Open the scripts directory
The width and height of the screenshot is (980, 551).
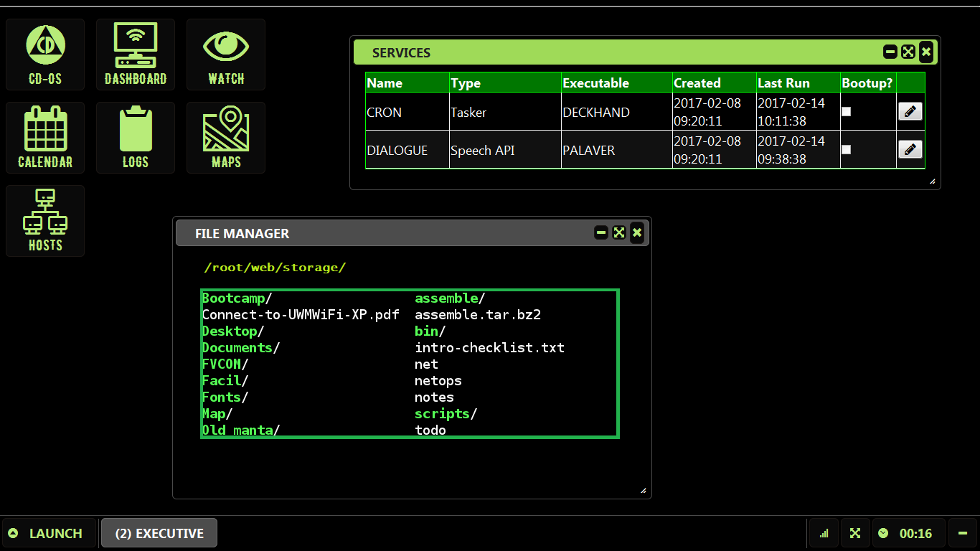tap(443, 414)
